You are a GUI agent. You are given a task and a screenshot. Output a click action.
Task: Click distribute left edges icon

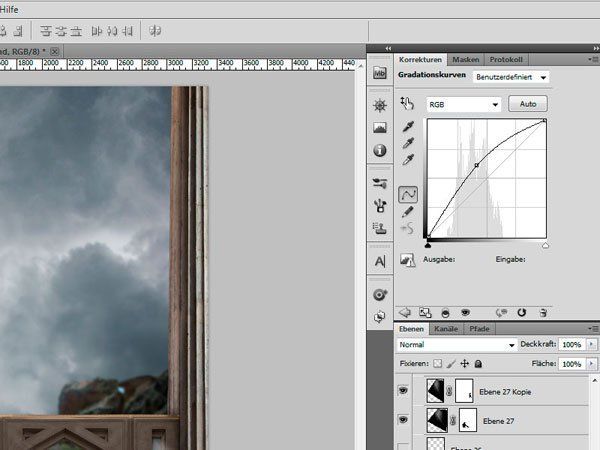(x=96, y=31)
